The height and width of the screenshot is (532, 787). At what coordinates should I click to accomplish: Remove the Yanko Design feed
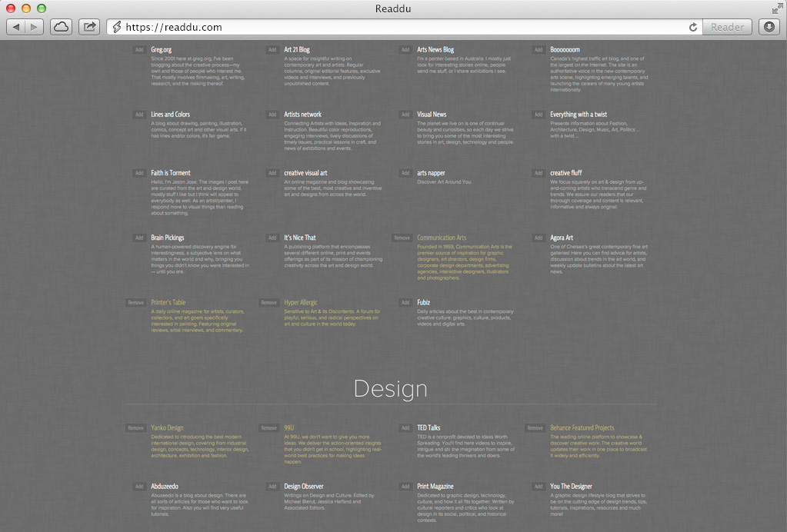coord(135,427)
